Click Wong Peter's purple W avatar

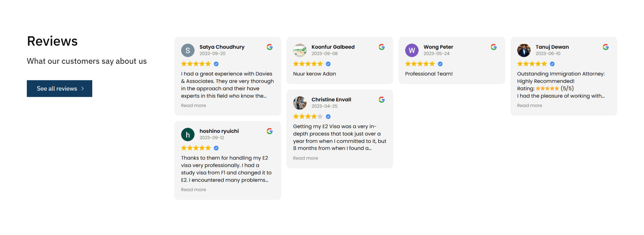(412, 50)
